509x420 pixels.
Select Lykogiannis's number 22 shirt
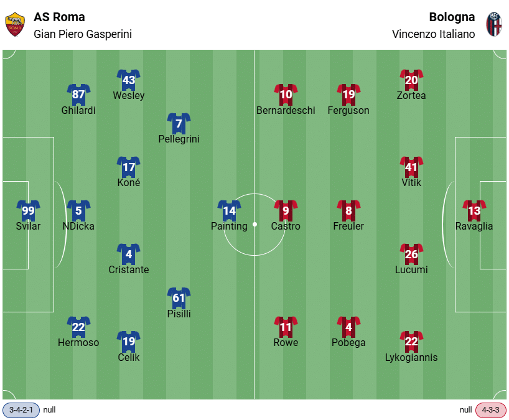tap(411, 342)
